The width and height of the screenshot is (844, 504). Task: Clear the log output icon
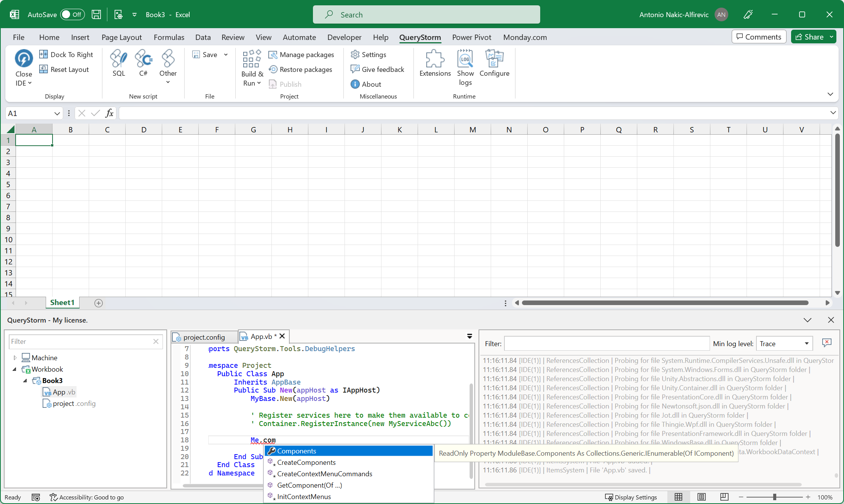point(826,343)
